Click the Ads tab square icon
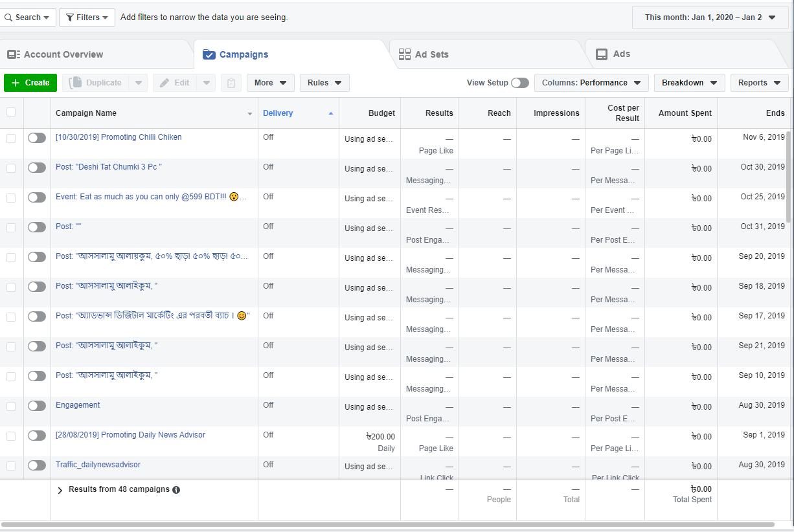The height and width of the screenshot is (532, 794). (602, 54)
